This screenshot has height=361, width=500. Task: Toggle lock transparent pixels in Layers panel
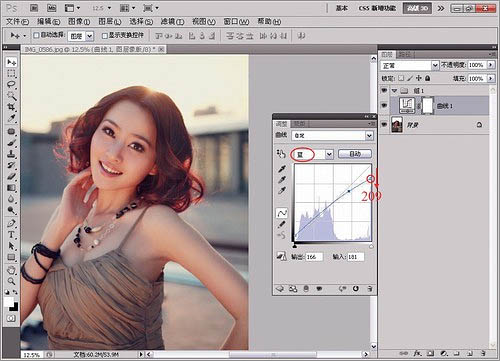pyautogui.click(x=401, y=78)
